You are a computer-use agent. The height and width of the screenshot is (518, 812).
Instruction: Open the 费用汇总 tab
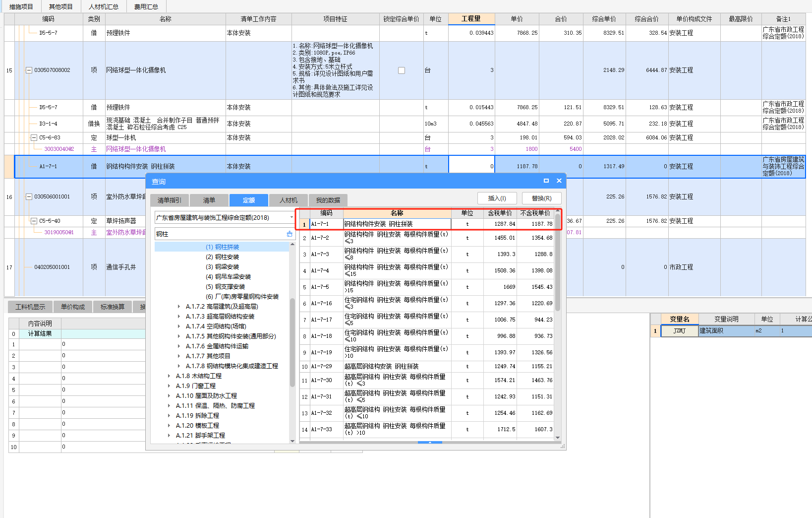click(146, 6)
